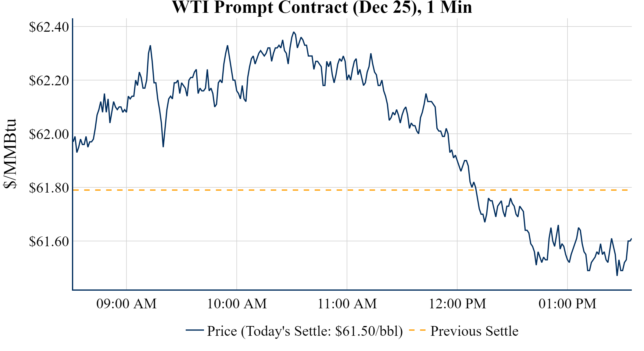Click the 10:00 AM x-axis tick label

[237, 304]
